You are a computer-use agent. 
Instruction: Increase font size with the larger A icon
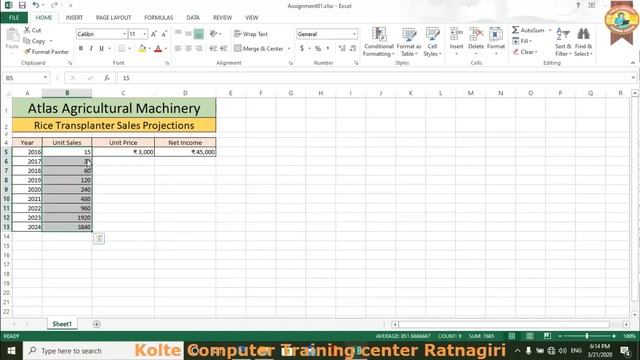(x=154, y=34)
